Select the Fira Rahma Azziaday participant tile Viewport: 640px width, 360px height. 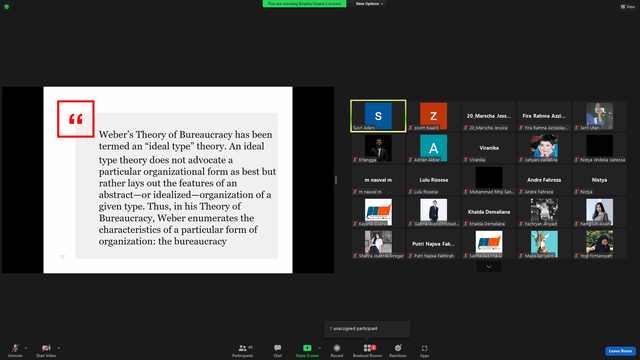click(544, 116)
